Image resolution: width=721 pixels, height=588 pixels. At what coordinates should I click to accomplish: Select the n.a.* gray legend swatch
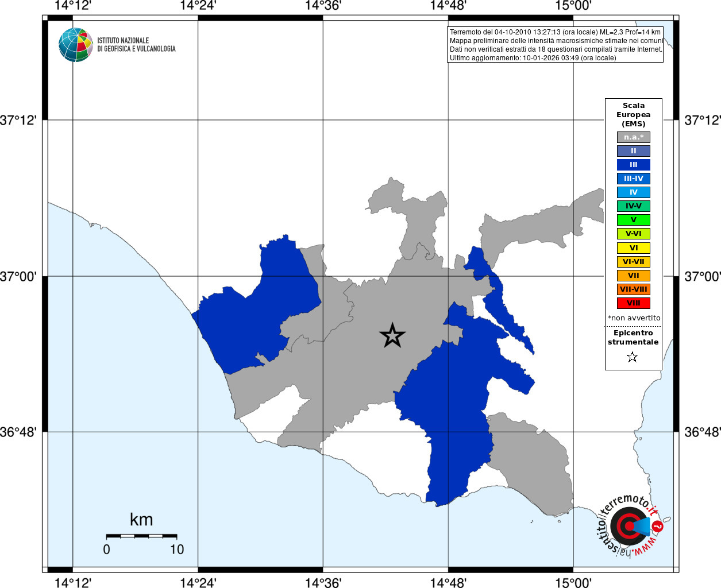634,137
